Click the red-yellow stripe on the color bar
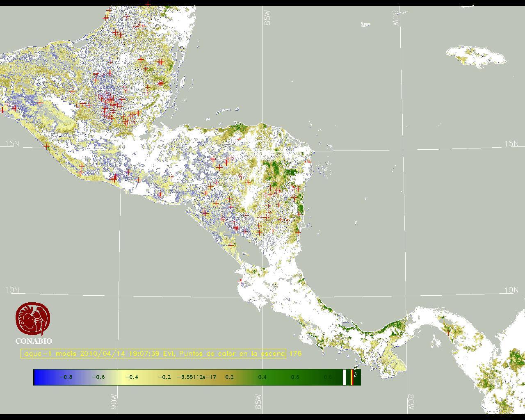The height and width of the screenshot is (420, 525). [352, 377]
